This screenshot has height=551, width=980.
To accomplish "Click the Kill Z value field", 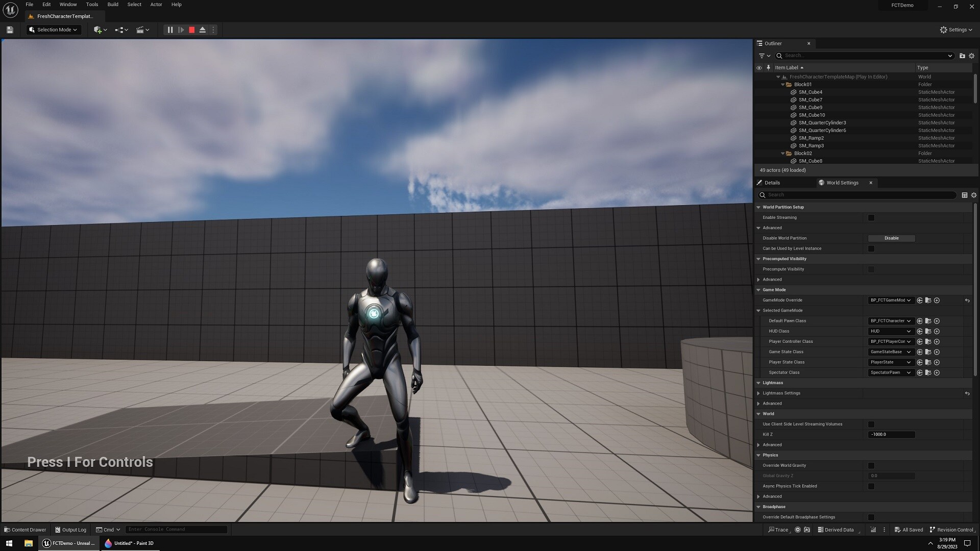I will pyautogui.click(x=891, y=435).
